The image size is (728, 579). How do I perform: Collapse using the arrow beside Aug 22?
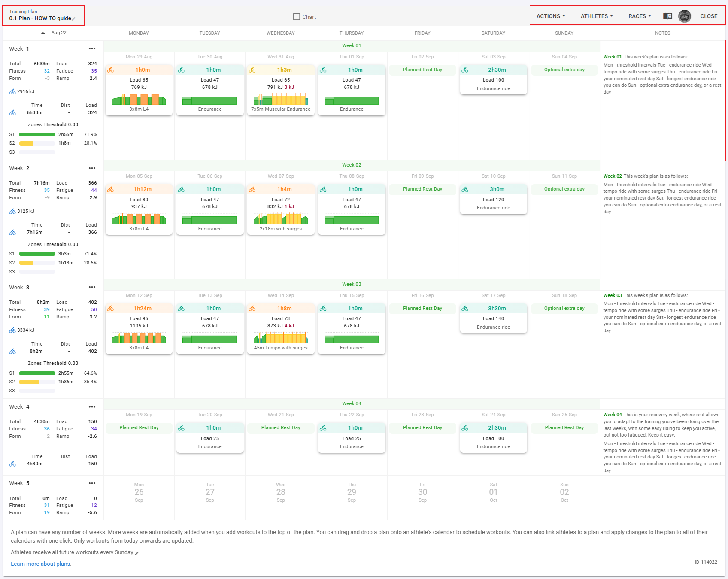[x=43, y=33]
